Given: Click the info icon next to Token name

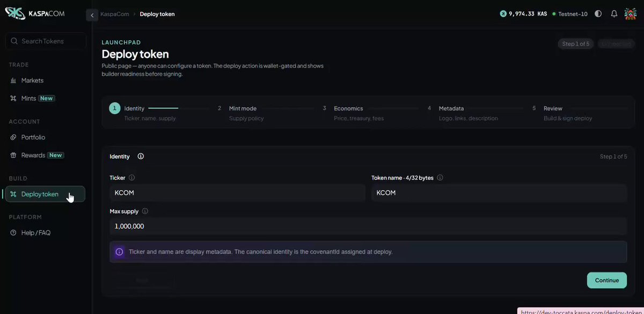Looking at the screenshot, I should click(440, 178).
